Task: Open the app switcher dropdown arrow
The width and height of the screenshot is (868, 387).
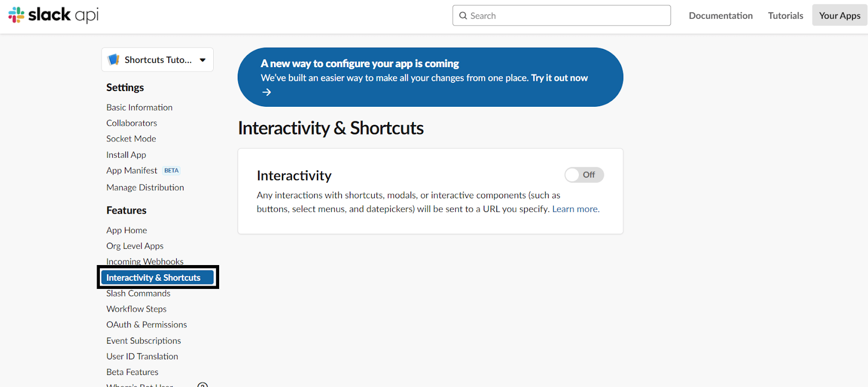Action: coord(202,60)
